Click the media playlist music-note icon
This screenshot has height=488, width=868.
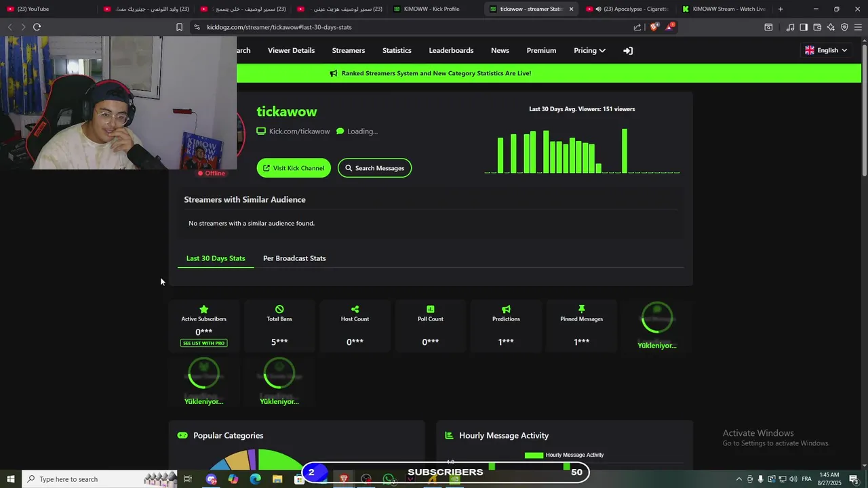click(x=790, y=27)
